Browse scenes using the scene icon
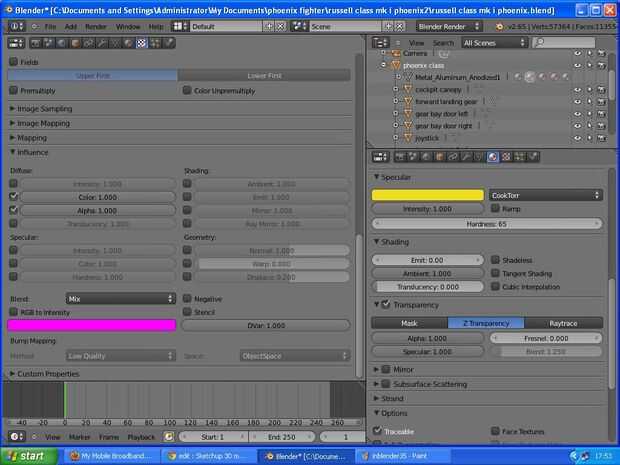Image resolution: width=620 pixels, height=465 pixels. [x=299, y=26]
